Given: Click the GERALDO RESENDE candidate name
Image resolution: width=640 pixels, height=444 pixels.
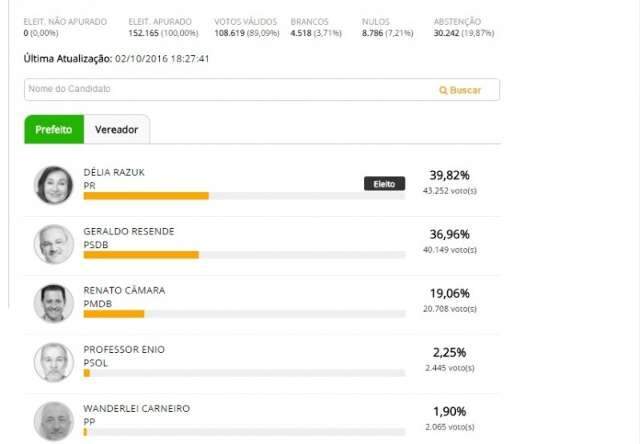Looking at the screenshot, I should 129,231.
